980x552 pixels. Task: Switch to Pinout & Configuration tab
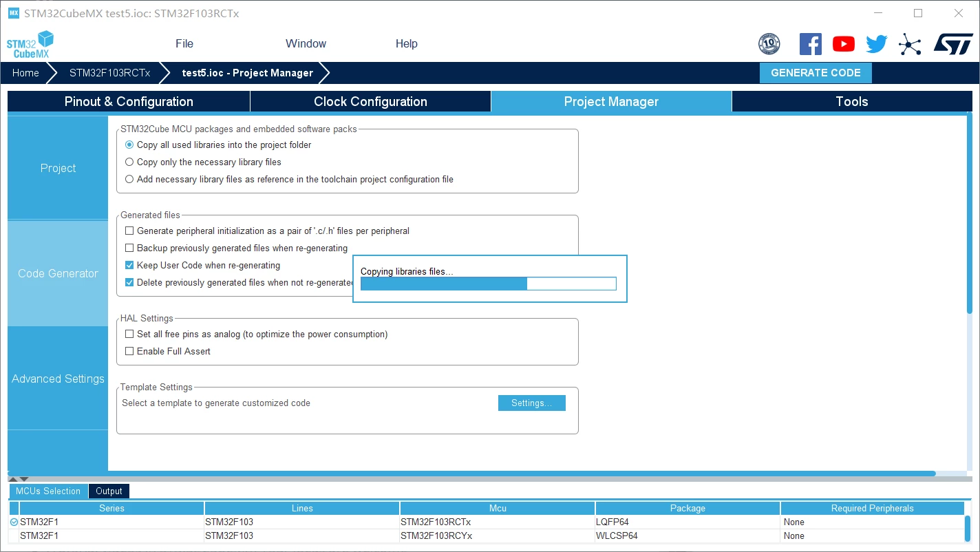[129, 102]
